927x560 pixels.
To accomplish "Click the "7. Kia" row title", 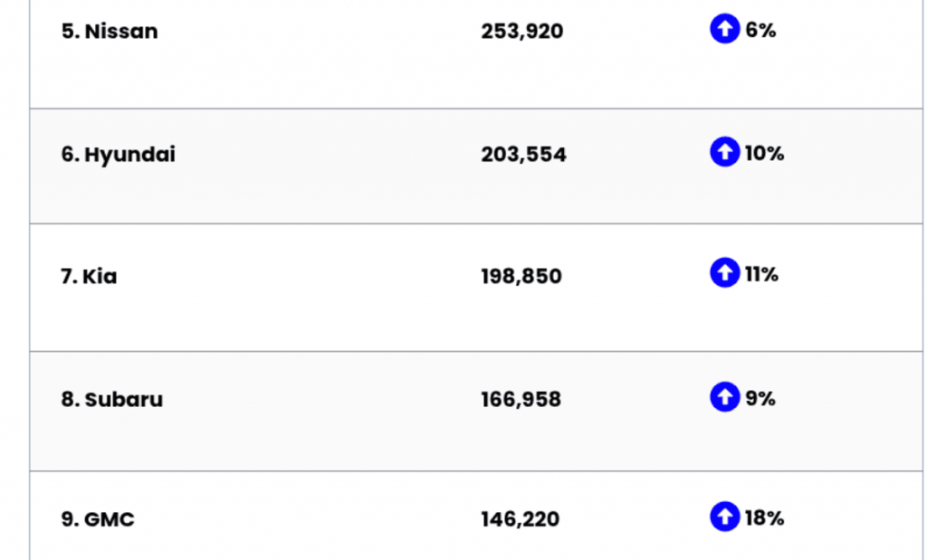I will click(89, 277).
